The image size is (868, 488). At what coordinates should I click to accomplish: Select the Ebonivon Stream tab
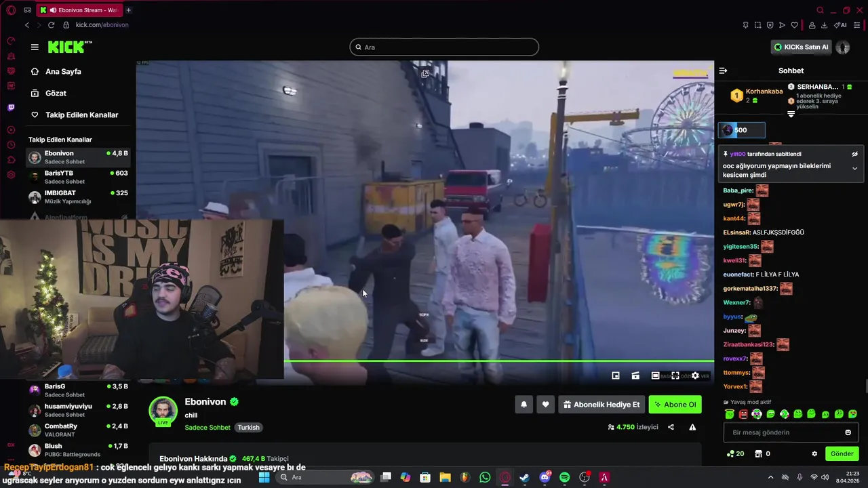[x=79, y=10]
